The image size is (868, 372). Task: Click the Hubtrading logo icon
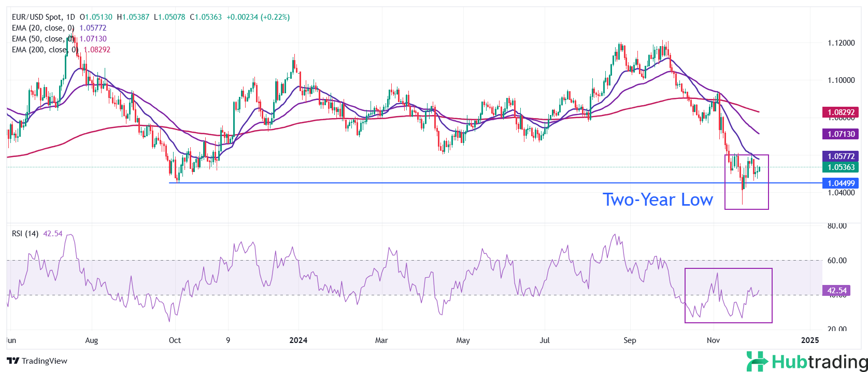(757, 361)
